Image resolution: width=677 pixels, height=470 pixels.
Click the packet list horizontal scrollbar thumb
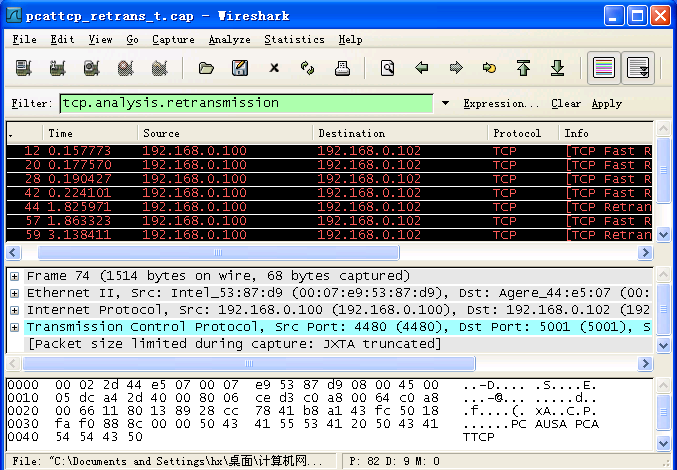click(x=218, y=252)
